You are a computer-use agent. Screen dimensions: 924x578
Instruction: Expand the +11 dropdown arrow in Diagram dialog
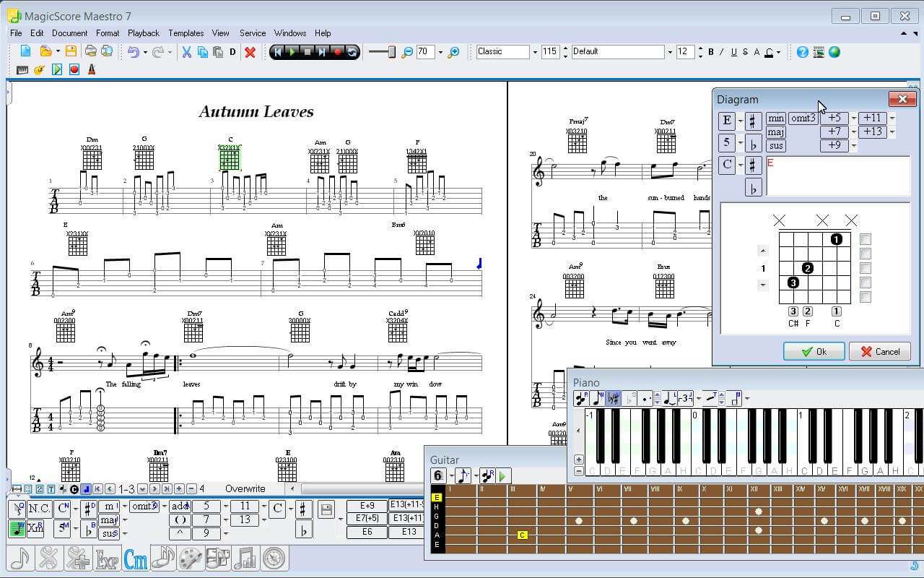892,118
